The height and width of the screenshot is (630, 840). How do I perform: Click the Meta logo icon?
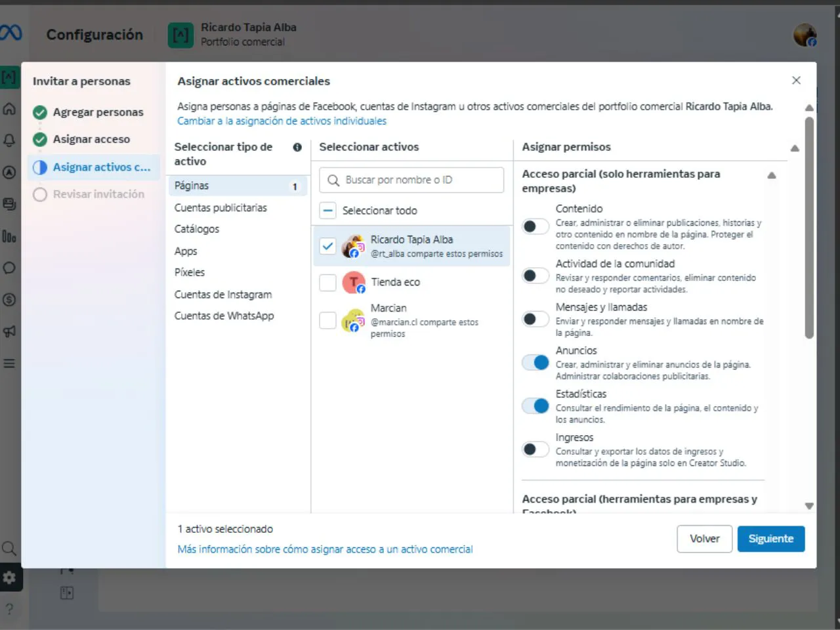[x=10, y=33]
